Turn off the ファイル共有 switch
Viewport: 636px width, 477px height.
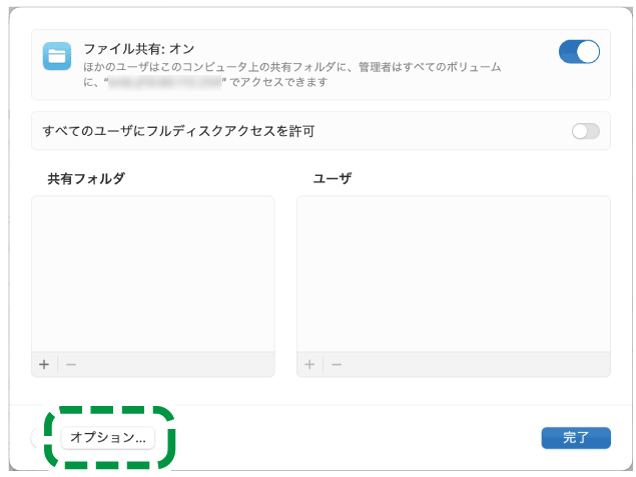pos(579,52)
